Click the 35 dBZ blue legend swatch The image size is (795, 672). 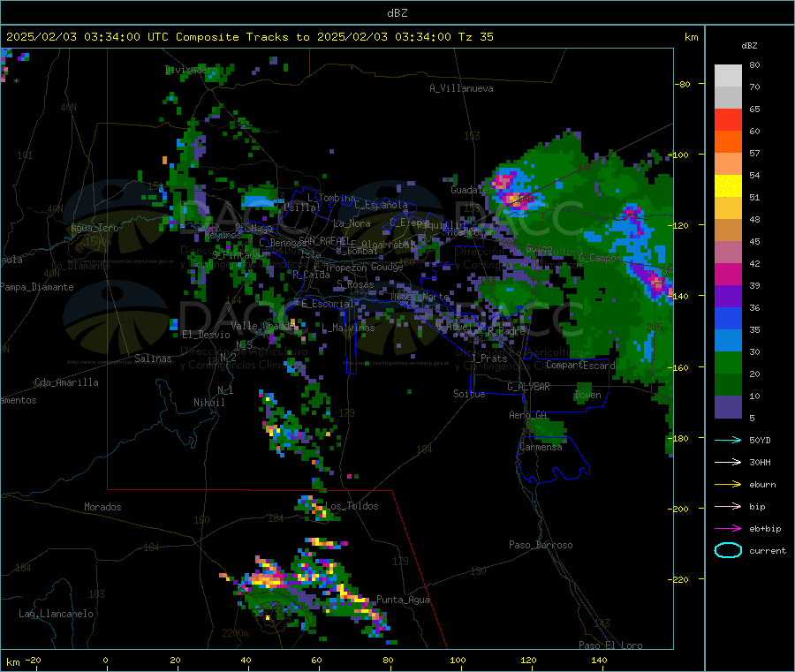(x=728, y=318)
